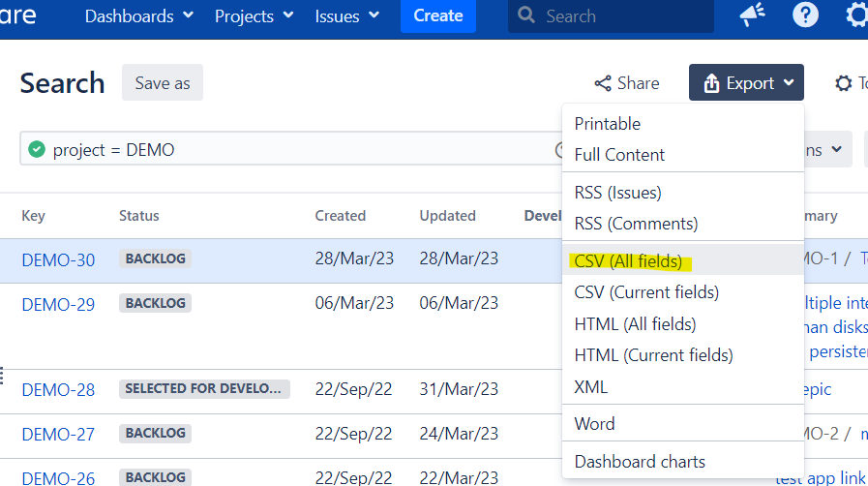The height and width of the screenshot is (486, 868).
Task: Sort by the Created column header
Action: [x=341, y=216]
